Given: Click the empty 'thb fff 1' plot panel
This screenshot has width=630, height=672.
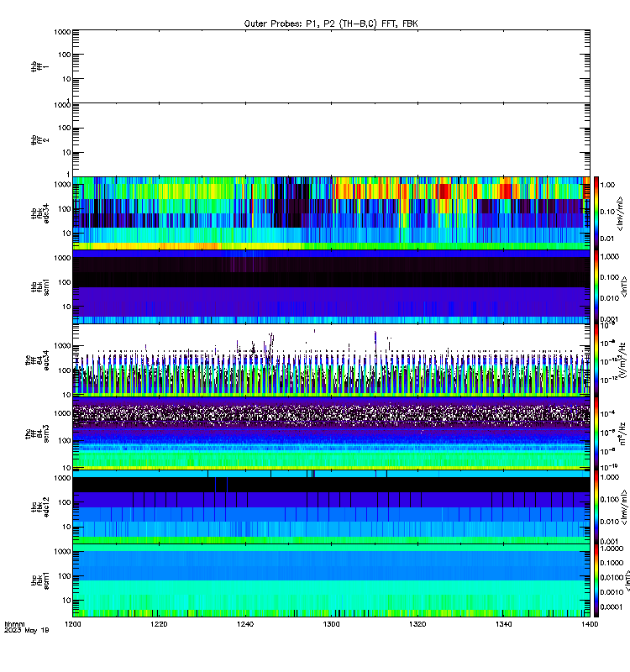Looking at the screenshot, I should 331,66.
